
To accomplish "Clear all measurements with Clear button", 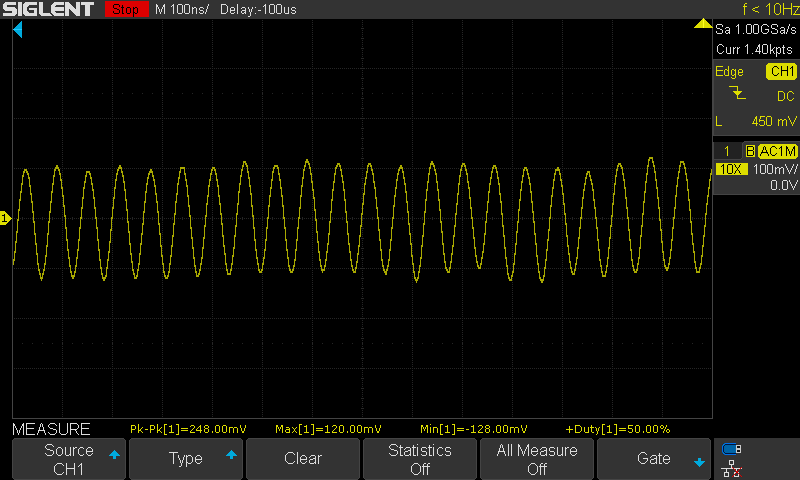I will point(303,459).
